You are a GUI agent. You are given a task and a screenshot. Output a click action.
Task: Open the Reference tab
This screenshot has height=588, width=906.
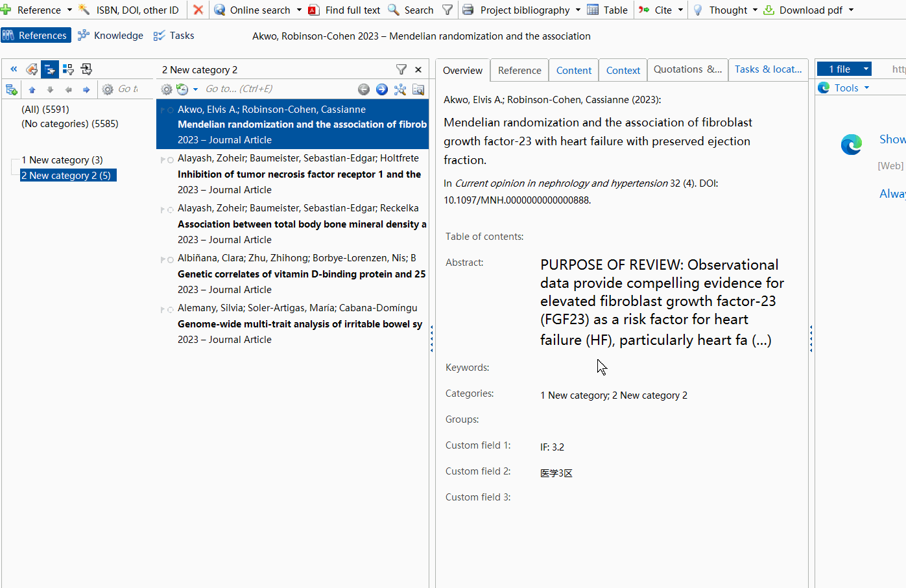pyautogui.click(x=519, y=70)
